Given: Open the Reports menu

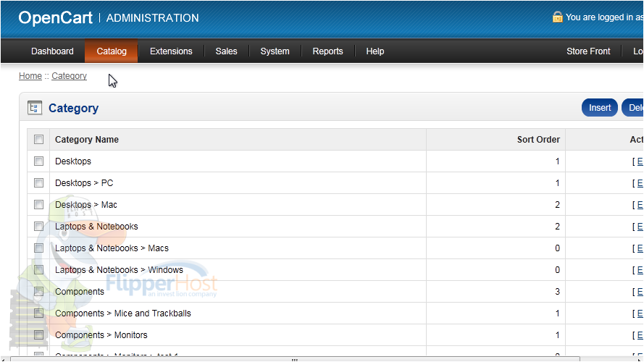Looking at the screenshot, I should pyautogui.click(x=327, y=51).
